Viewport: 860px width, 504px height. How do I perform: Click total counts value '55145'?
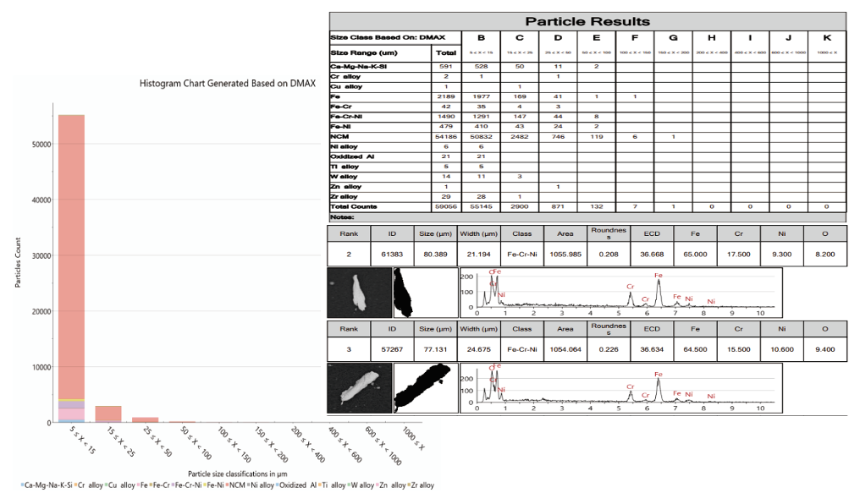click(481, 206)
